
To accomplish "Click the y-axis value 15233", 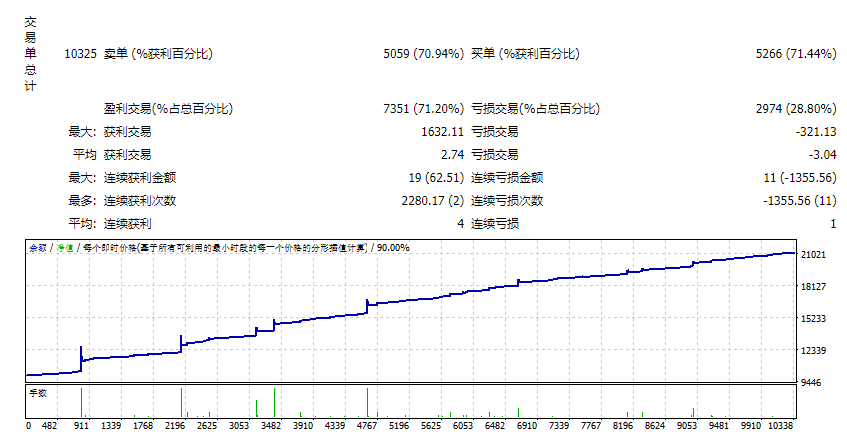I will click(813, 319).
